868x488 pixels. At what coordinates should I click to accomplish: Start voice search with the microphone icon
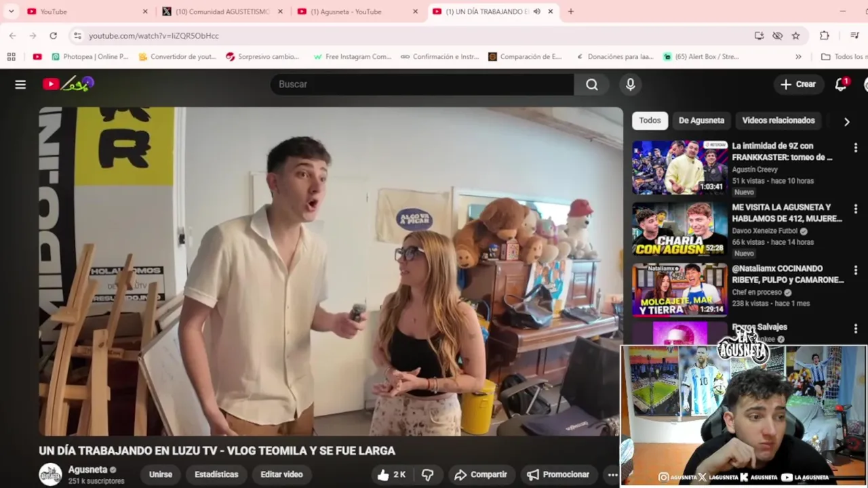(631, 84)
